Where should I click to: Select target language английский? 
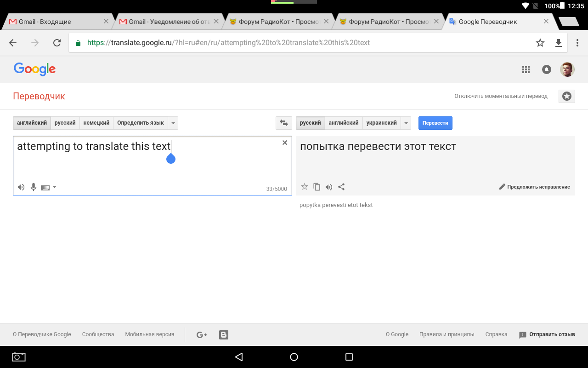344,123
